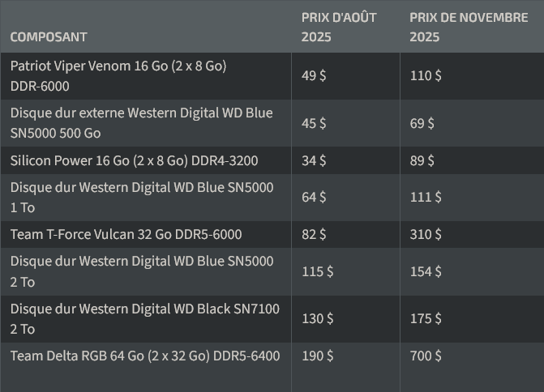
Task: Click the 310 $ November price cell
Action: coord(425,234)
